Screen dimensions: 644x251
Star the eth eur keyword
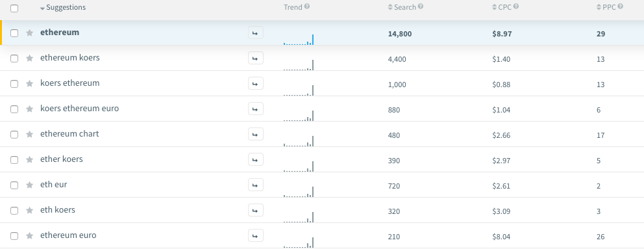coord(29,185)
